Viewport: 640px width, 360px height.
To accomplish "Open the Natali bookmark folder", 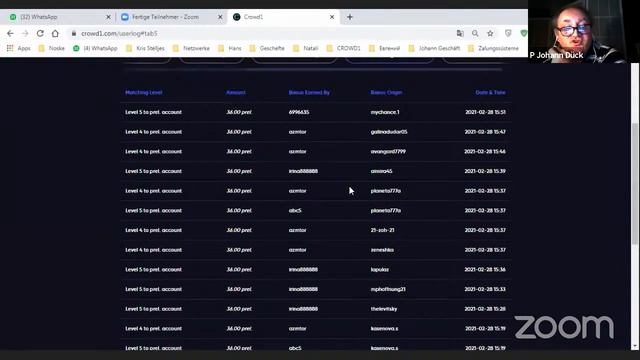I will (306, 48).
